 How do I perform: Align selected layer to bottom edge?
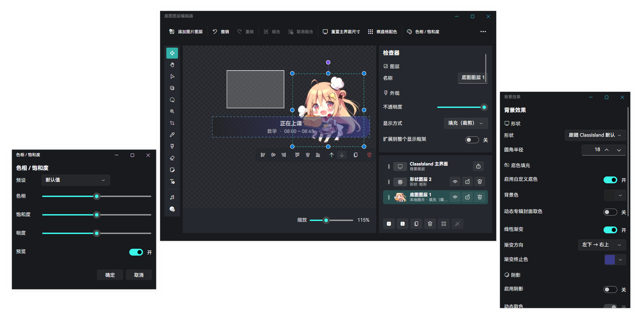click(318, 155)
